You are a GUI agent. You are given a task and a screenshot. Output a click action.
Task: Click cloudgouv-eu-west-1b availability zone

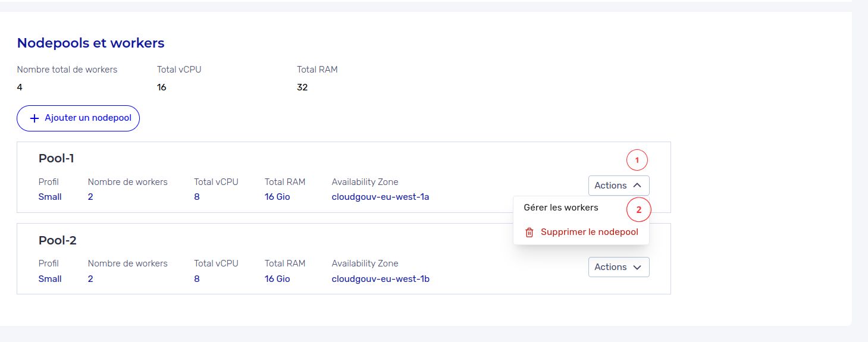[x=380, y=278]
